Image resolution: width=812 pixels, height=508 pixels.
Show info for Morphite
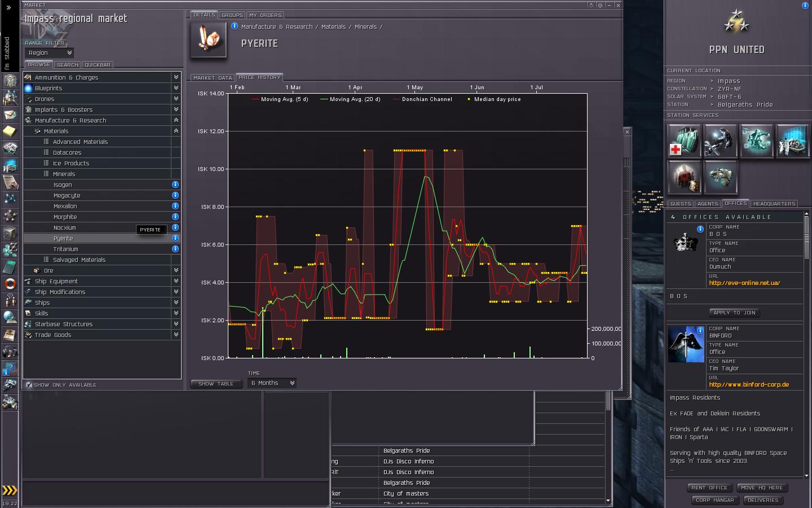pyautogui.click(x=175, y=217)
